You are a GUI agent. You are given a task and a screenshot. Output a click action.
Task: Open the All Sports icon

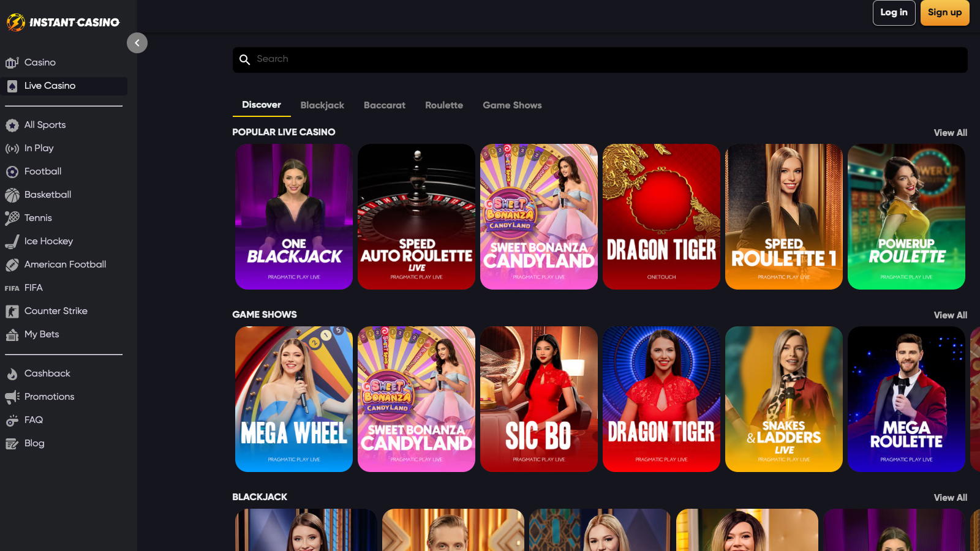coord(12,126)
